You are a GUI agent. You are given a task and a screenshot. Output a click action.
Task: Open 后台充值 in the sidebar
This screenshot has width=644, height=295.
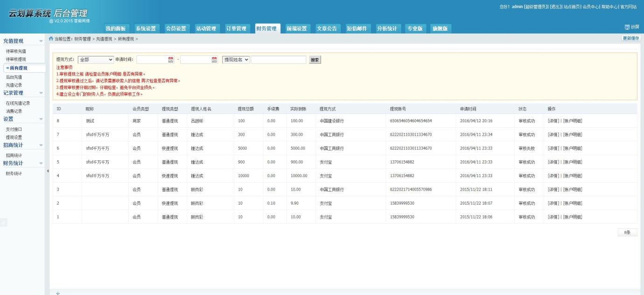[14, 77]
